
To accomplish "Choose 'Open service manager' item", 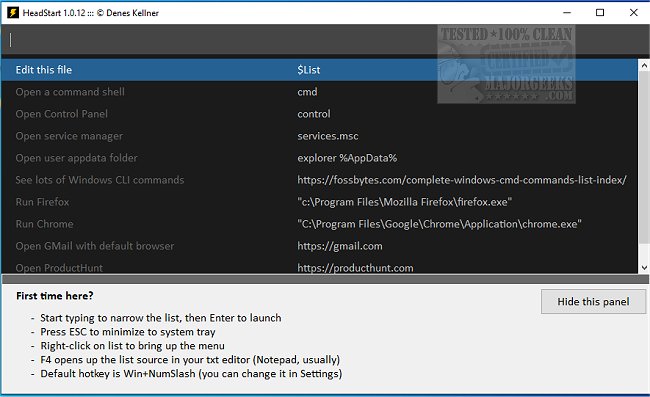I will 320,136.
